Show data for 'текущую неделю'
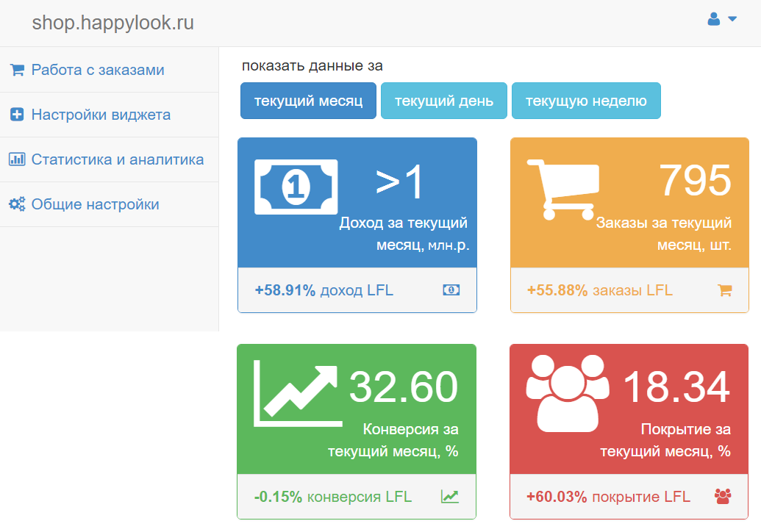761x532 pixels. pos(585,101)
